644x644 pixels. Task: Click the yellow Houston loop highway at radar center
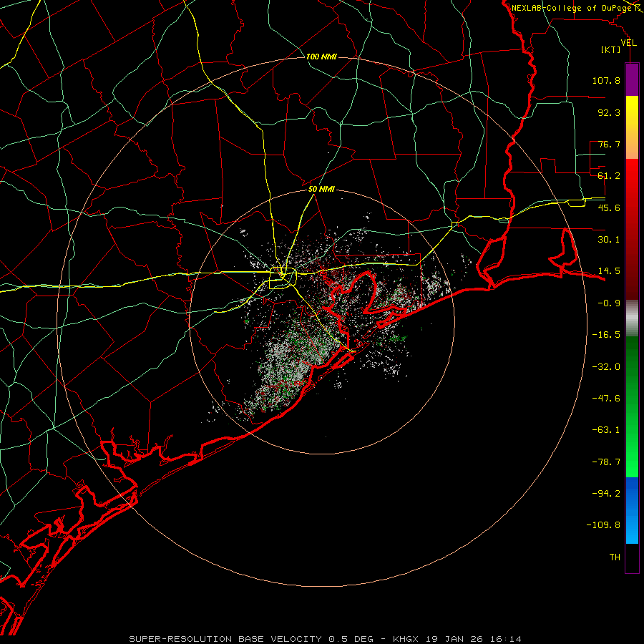[283, 278]
